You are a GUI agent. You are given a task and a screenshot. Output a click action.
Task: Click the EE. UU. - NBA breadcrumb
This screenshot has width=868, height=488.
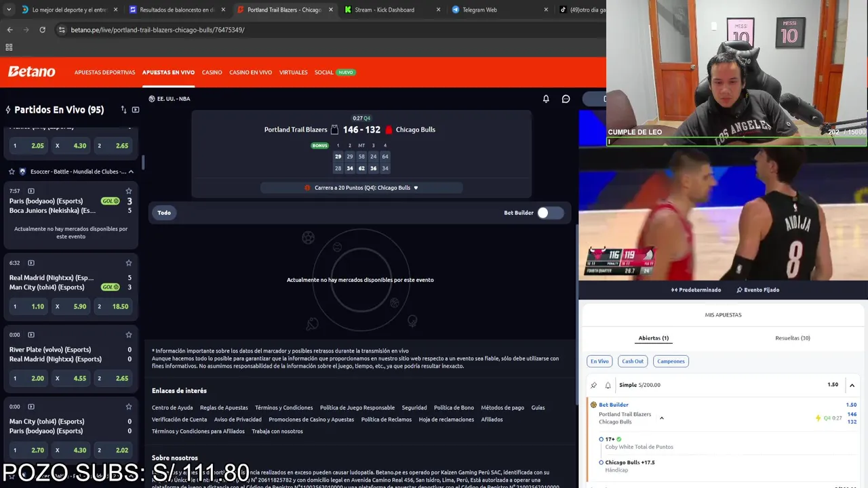tap(170, 99)
